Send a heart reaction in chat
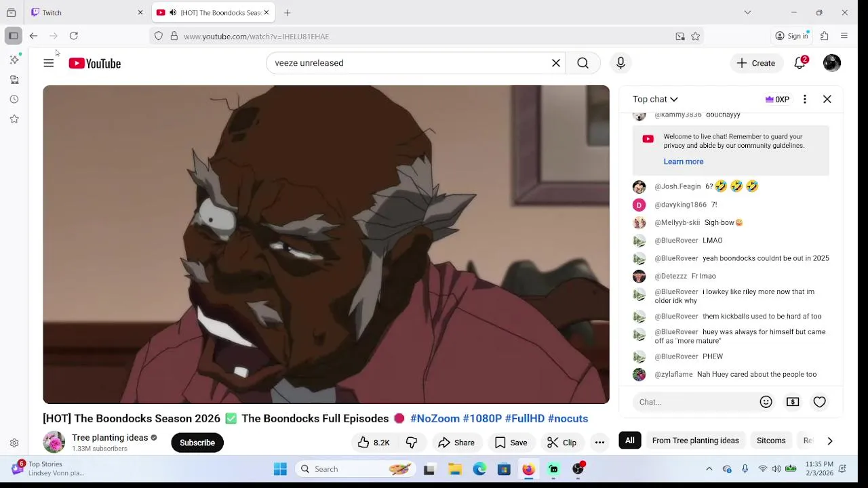This screenshot has width=868, height=488. [820, 402]
